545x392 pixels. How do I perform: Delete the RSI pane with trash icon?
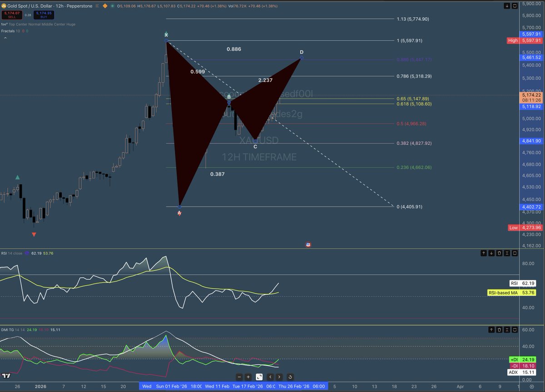[x=499, y=253]
